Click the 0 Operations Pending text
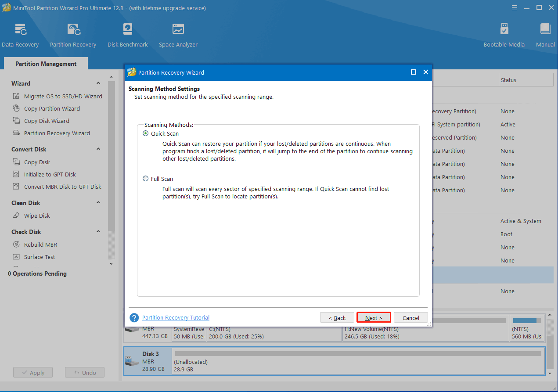The image size is (558, 392). pyautogui.click(x=37, y=273)
